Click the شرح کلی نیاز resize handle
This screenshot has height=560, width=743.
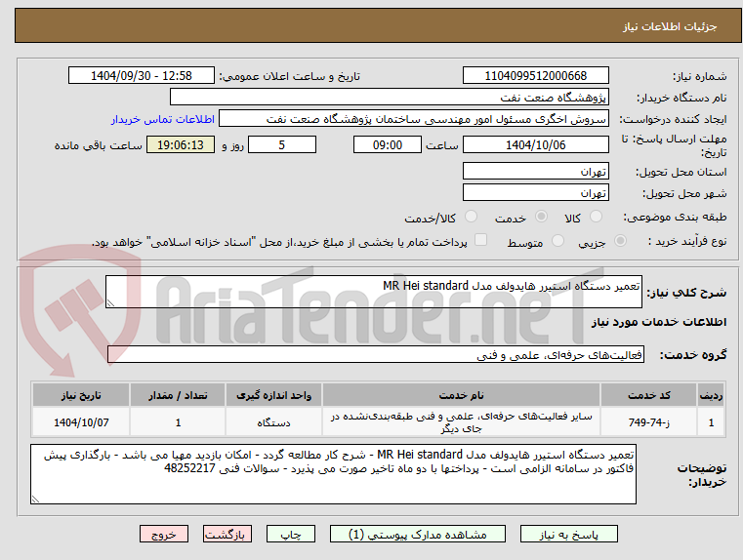(110, 303)
